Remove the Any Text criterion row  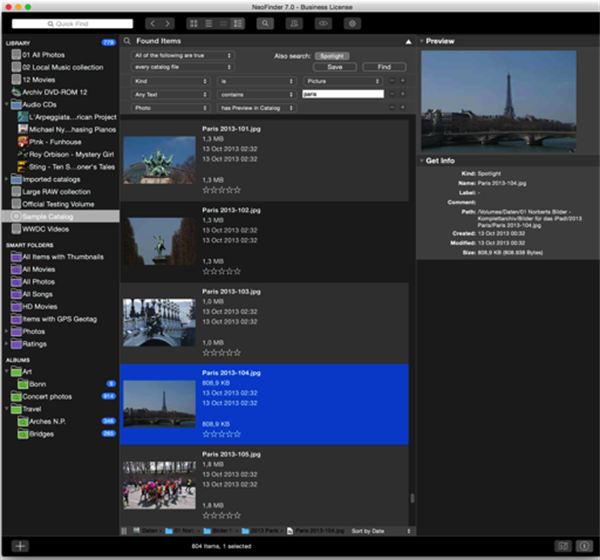tap(392, 94)
